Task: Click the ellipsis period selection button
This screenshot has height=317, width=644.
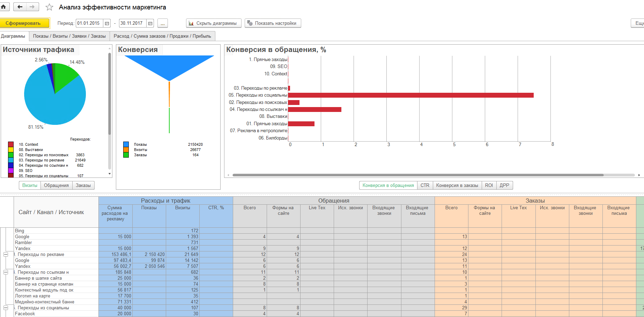Action: coord(163,23)
